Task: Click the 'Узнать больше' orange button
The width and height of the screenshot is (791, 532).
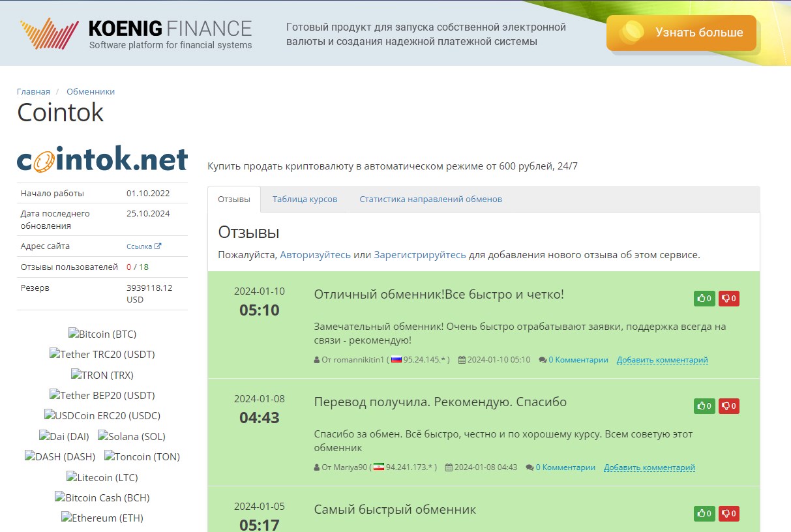Action: (681, 33)
